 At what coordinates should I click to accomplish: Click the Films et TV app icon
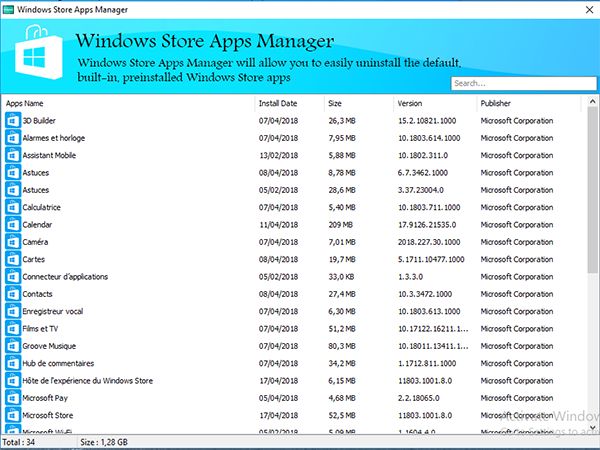(x=13, y=329)
